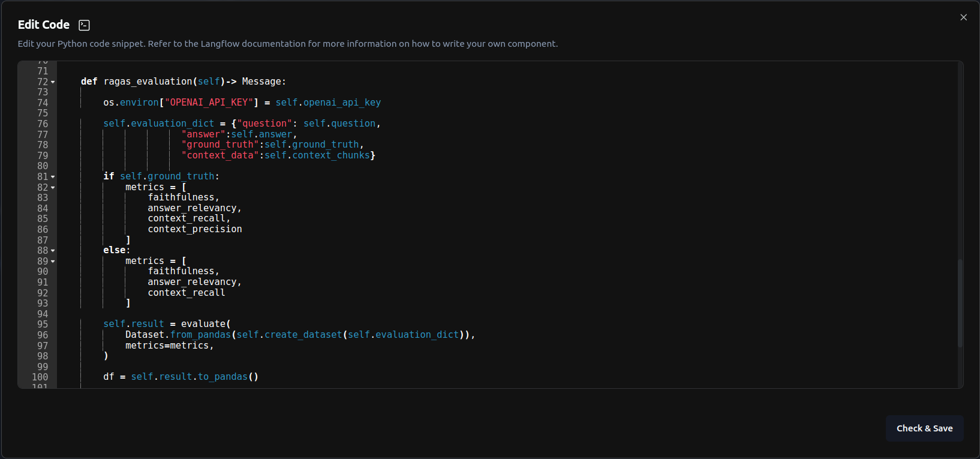Place cursor on 'self.evaluation_dict' line 76
The image size is (980, 459).
pos(158,124)
